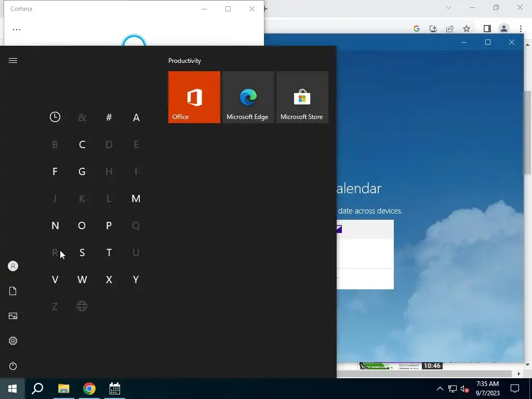Open Power options in Start sidebar
Viewport: 532px width, 399px height.
coord(13,366)
